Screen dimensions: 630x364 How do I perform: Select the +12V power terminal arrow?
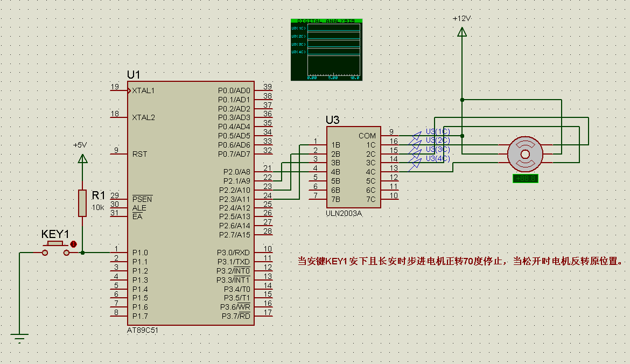click(x=462, y=32)
